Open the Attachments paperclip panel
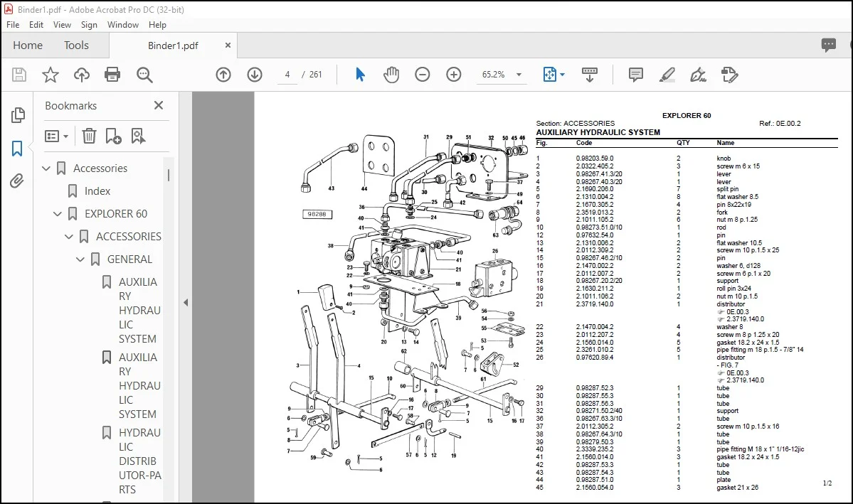This screenshot has height=504, width=853. pyautogui.click(x=17, y=181)
